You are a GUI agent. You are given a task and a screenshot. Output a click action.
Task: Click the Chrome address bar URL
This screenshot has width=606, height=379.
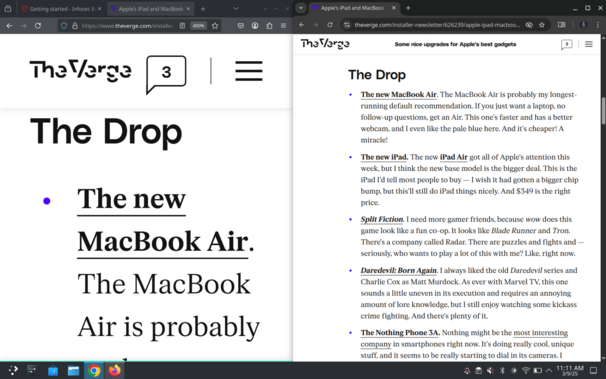coord(437,25)
